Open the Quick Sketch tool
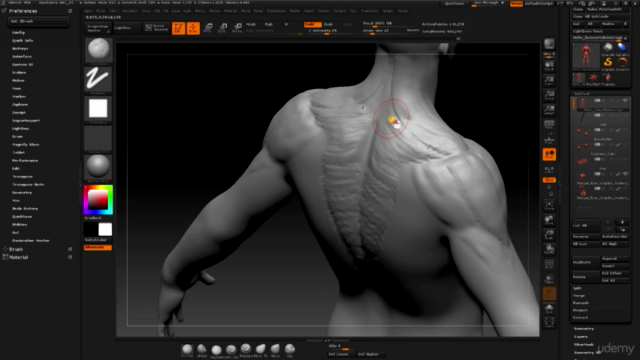The height and width of the screenshot is (360, 640). [157, 28]
